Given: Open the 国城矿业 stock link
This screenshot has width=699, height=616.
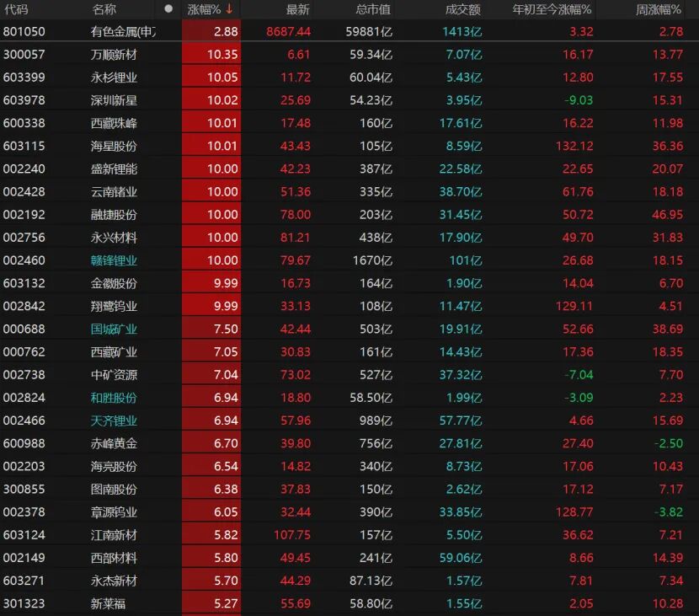Looking at the screenshot, I should [x=114, y=329].
